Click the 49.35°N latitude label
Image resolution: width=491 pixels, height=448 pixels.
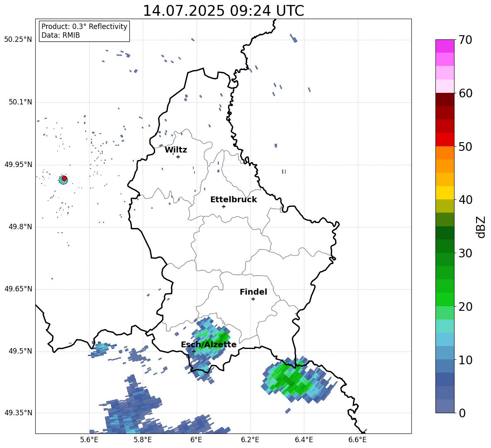point(18,413)
